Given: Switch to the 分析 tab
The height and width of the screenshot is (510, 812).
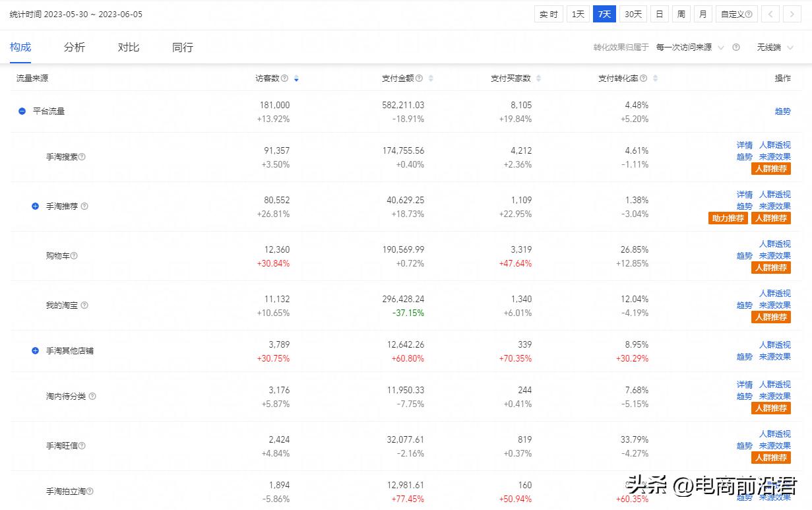Looking at the screenshot, I should [74, 47].
